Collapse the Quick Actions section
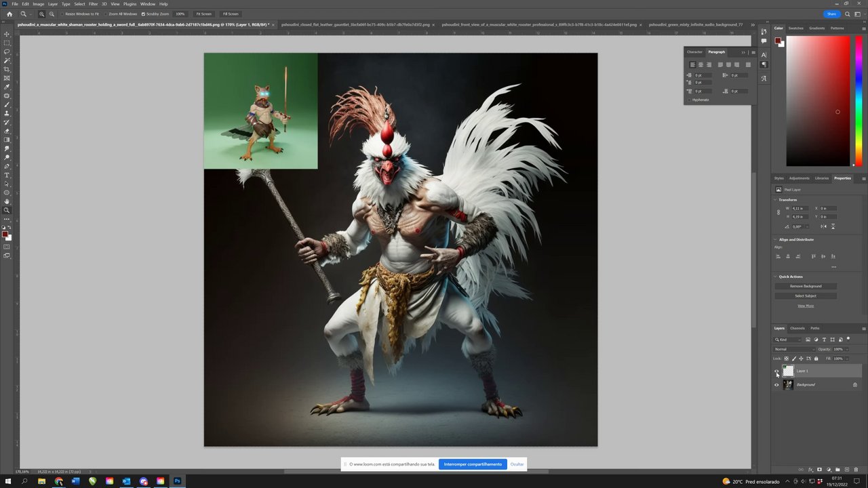This screenshot has height=488, width=868. 776,277
